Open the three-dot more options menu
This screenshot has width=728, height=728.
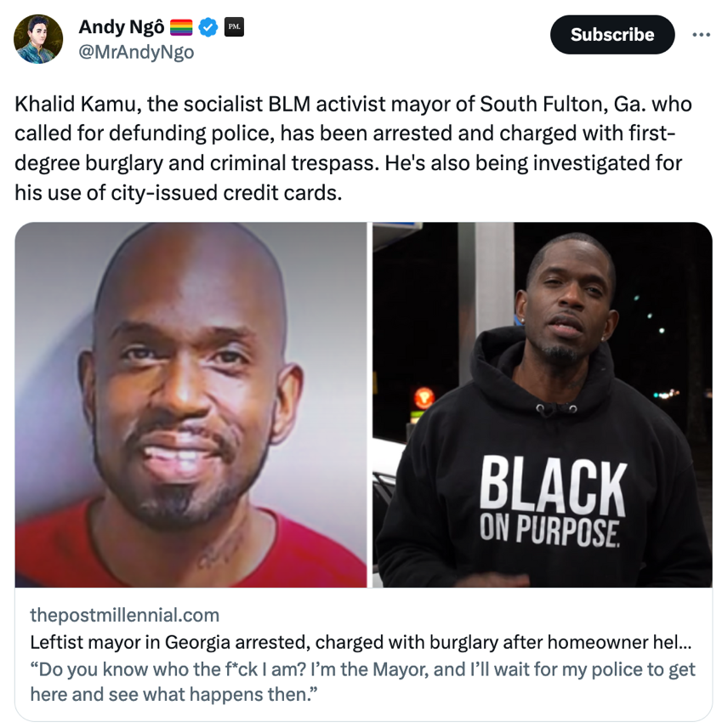(701, 35)
